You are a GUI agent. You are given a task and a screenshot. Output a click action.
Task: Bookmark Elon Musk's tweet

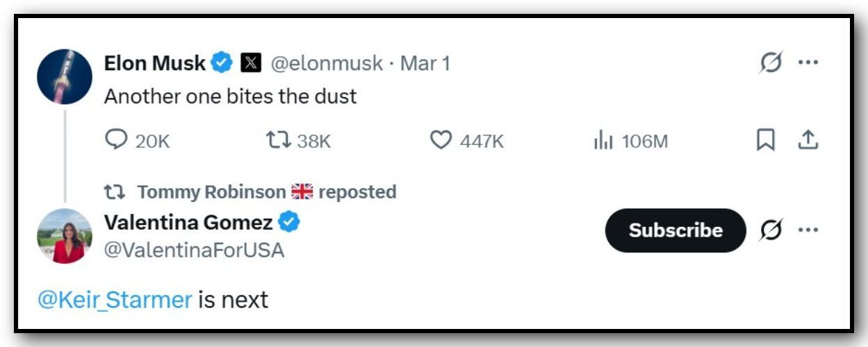[x=765, y=141]
